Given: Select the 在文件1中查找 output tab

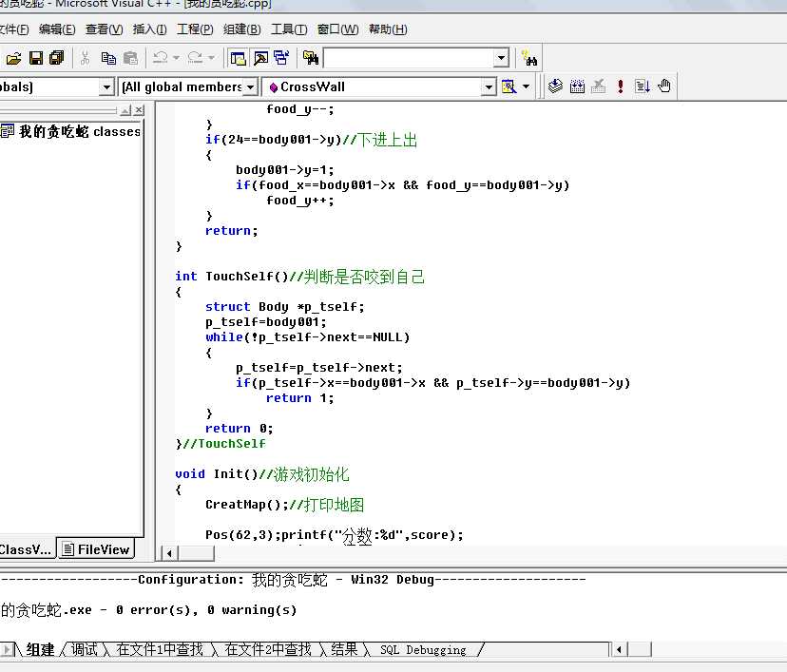Looking at the screenshot, I should (x=160, y=650).
